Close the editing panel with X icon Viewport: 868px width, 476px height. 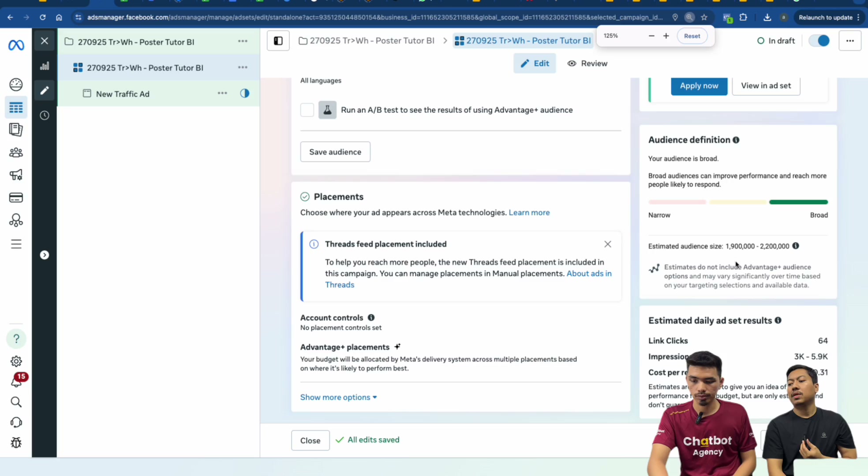45,41
